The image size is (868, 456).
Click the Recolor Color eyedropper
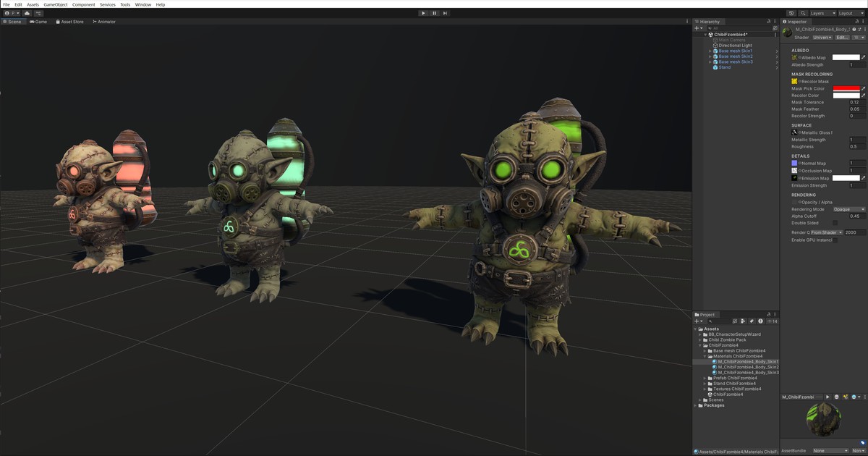tap(863, 96)
